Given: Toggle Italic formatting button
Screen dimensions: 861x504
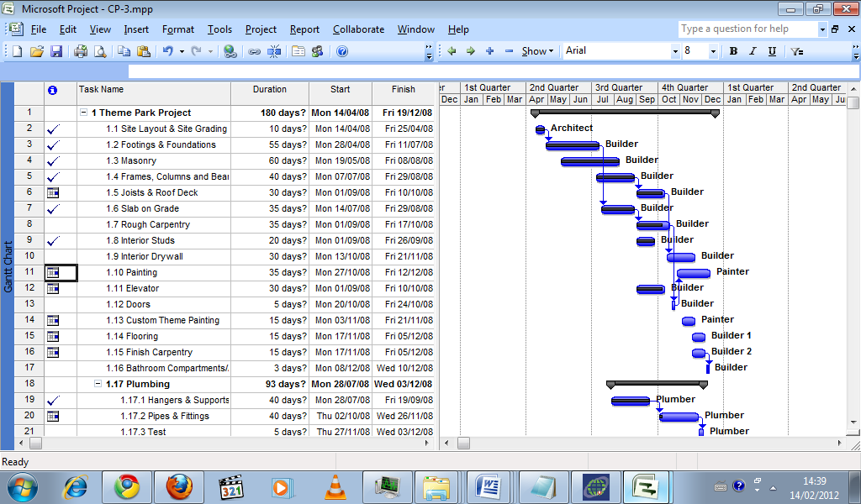Looking at the screenshot, I should (753, 51).
